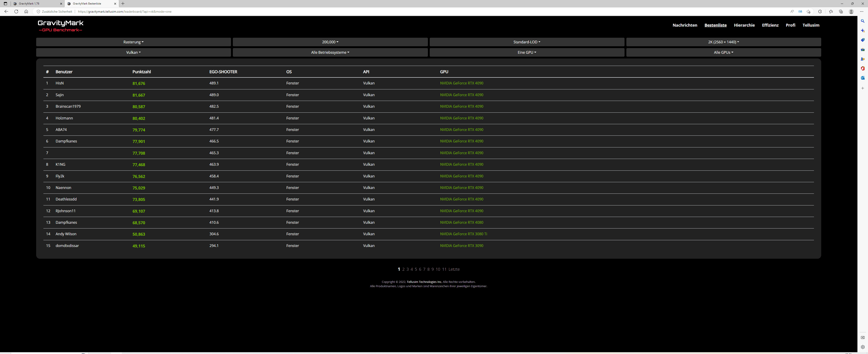Expand the Vulkan API dropdown
Image resolution: width=868 pixels, height=354 pixels.
coord(133,53)
